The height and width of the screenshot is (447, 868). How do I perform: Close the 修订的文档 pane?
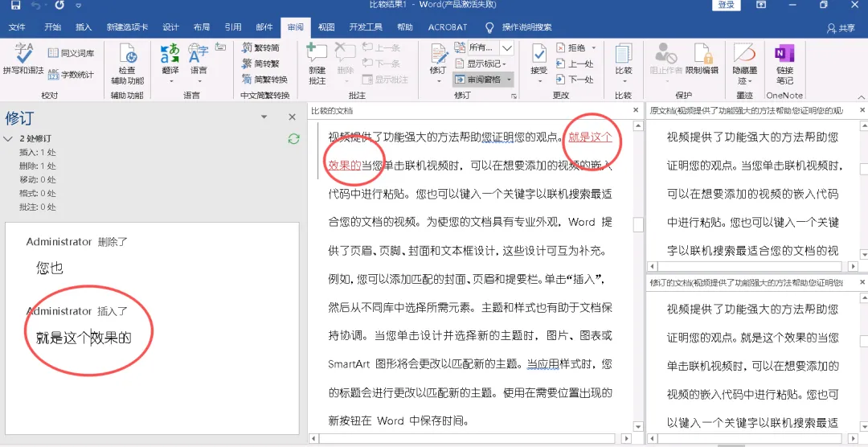(862, 283)
